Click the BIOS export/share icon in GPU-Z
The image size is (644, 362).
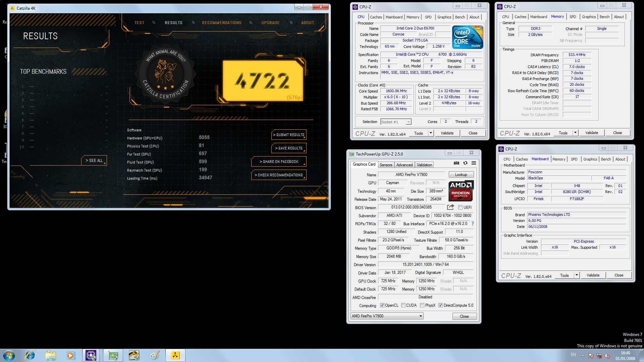[450, 207]
